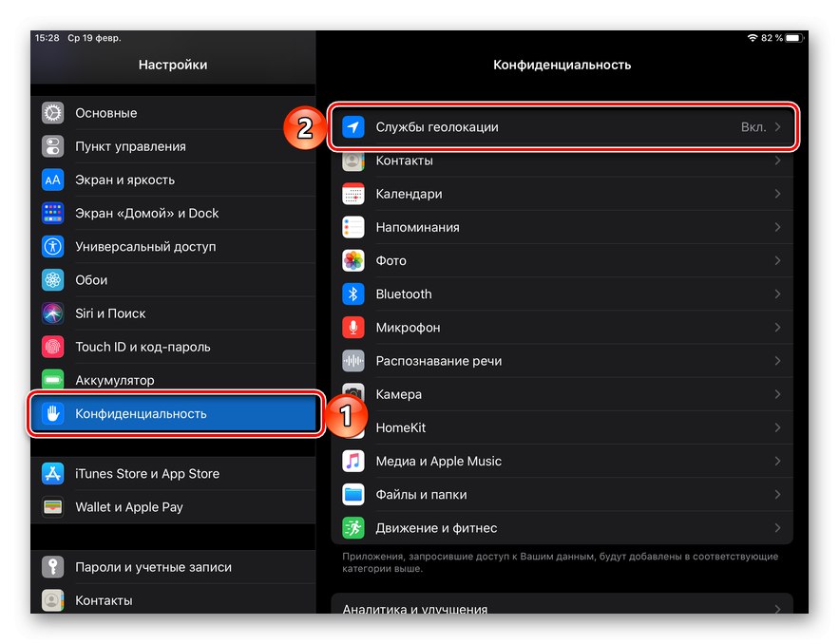
Task: Open Медиа и Apple Music
Action: 562,461
